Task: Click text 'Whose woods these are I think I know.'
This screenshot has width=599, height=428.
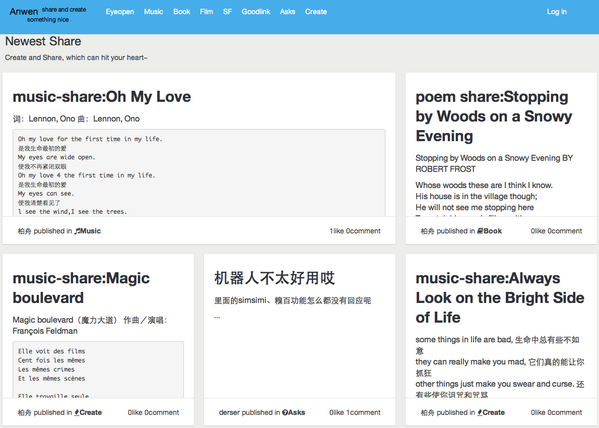Action: [x=484, y=185]
